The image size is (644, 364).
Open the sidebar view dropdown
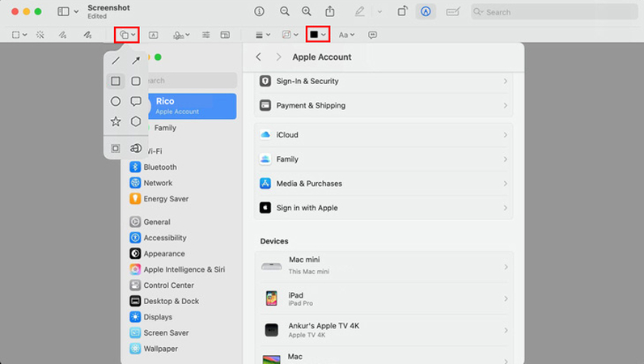(x=68, y=11)
